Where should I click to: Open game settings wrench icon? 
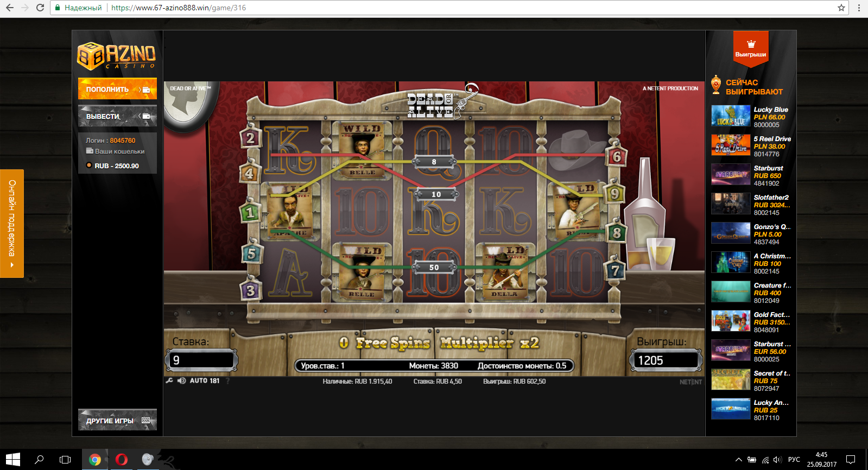(169, 381)
